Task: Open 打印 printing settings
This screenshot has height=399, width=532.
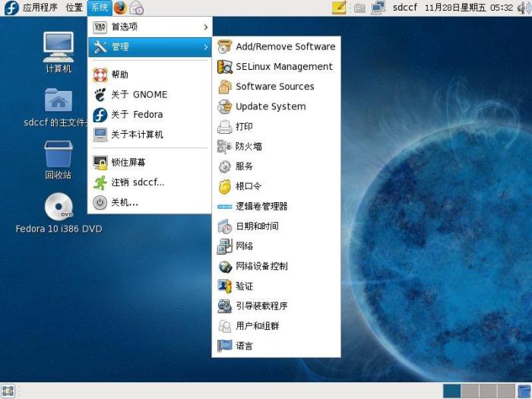Action: coord(276,127)
